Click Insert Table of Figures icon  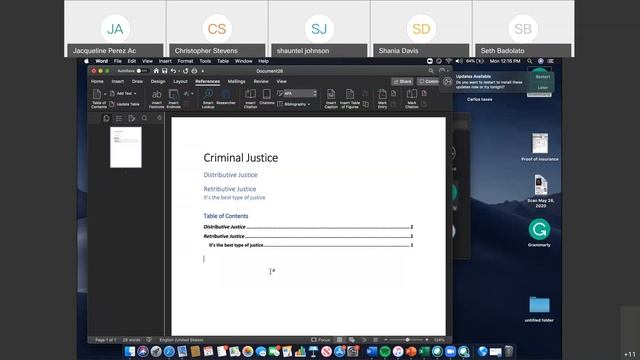(350, 94)
